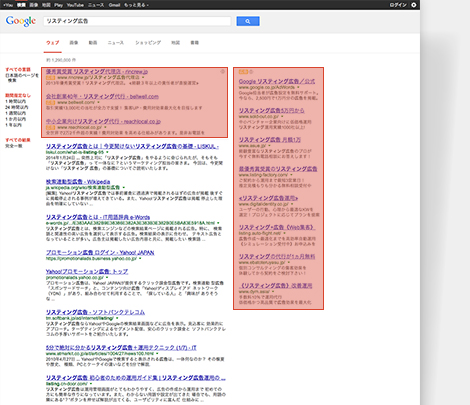
Task: Click the blue magnifier search button
Action: coord(248,21)
